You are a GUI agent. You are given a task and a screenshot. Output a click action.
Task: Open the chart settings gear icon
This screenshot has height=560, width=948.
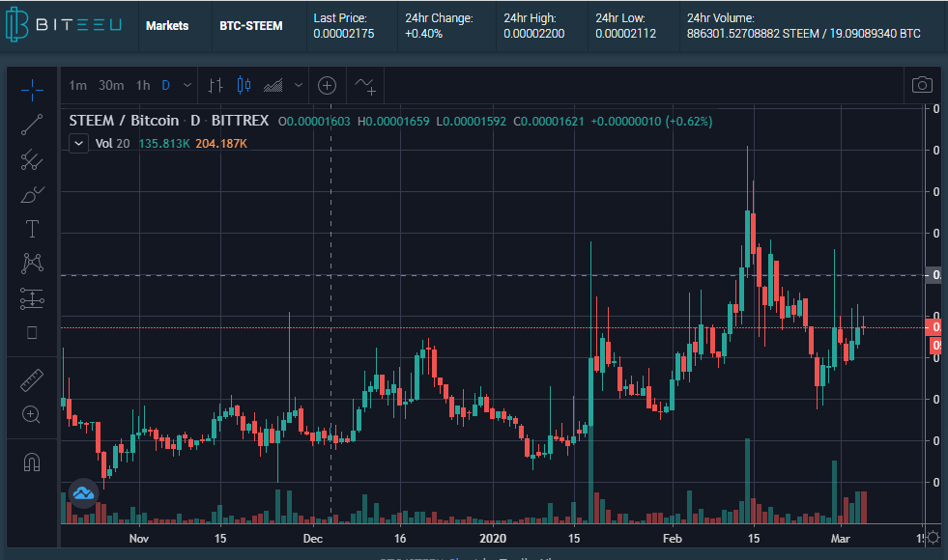point(933,538)
